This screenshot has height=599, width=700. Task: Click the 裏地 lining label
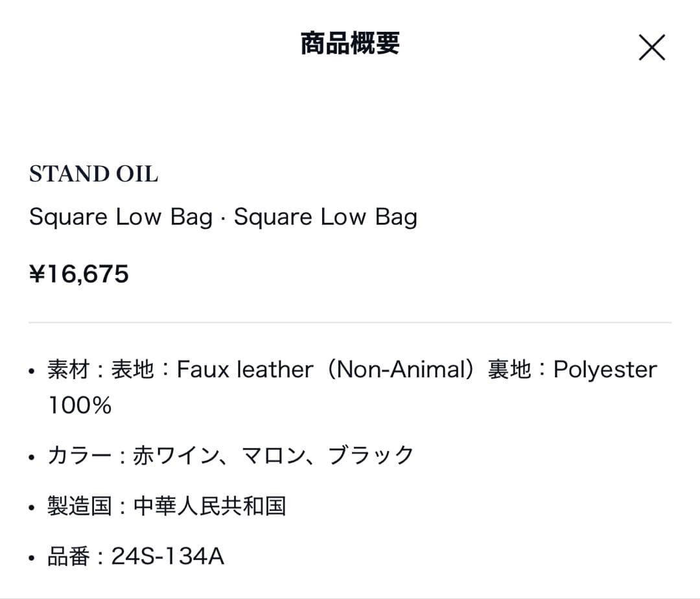click(512, 369)
